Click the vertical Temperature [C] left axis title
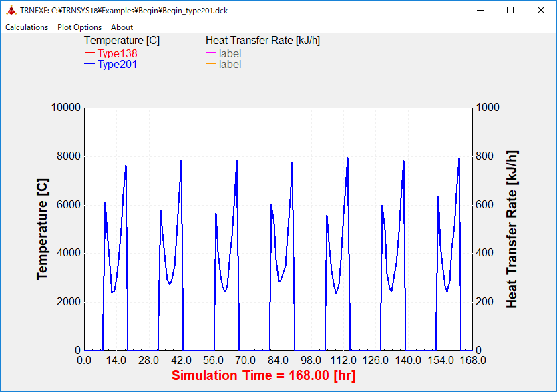This screenshot has height=392, width=557. click(x=43, y=229)
